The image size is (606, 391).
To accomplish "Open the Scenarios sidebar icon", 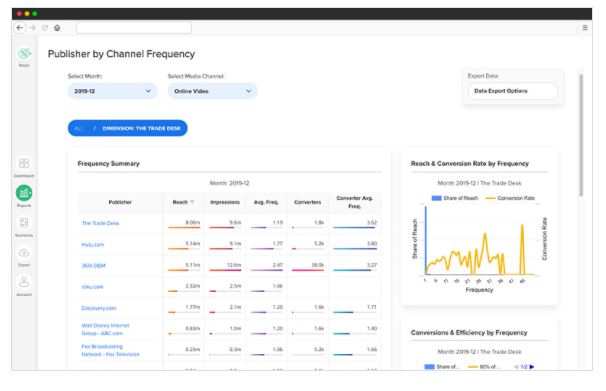I will point(24,223).
